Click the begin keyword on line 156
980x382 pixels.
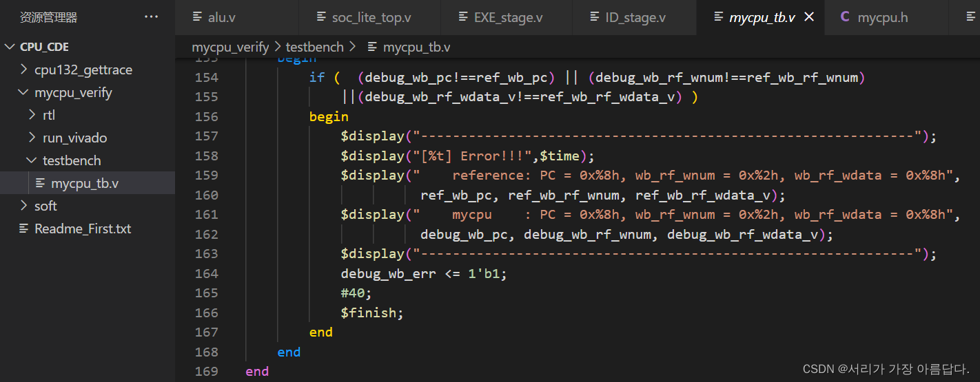pyautogui.click(x=329, y=116)
